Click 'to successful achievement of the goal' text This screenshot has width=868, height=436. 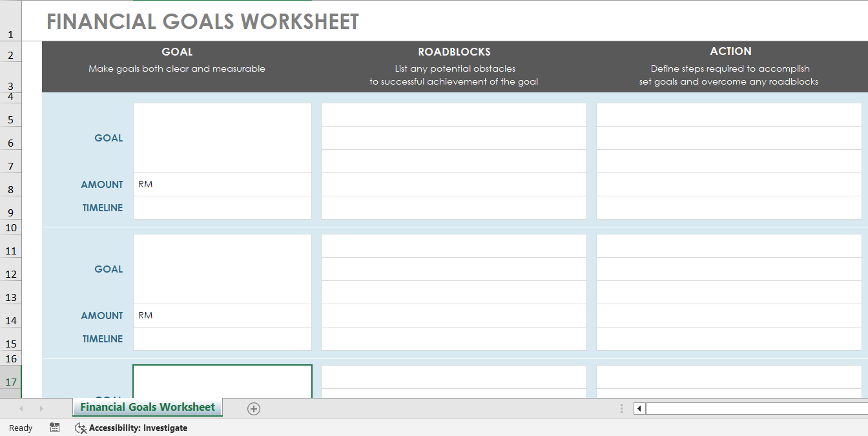point(454,81)
